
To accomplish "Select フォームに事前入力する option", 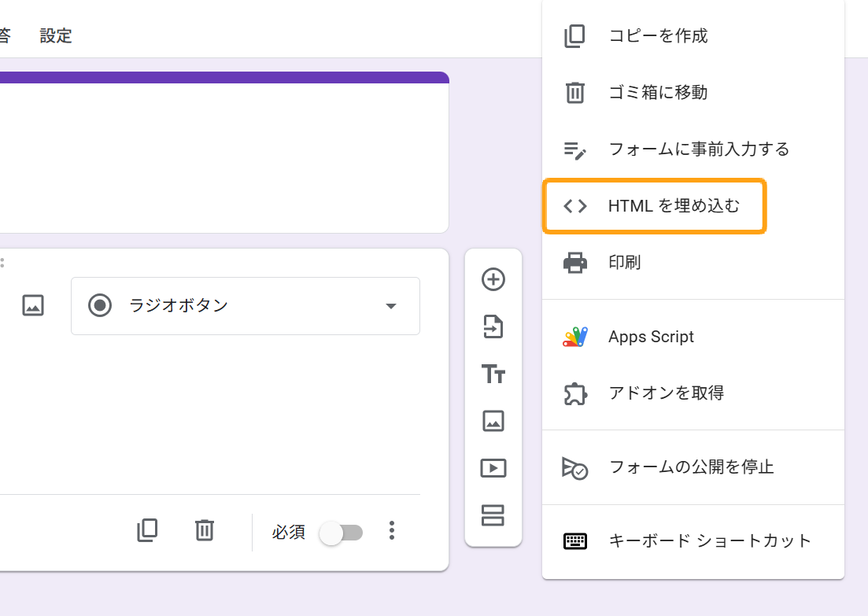I will 698,149.
